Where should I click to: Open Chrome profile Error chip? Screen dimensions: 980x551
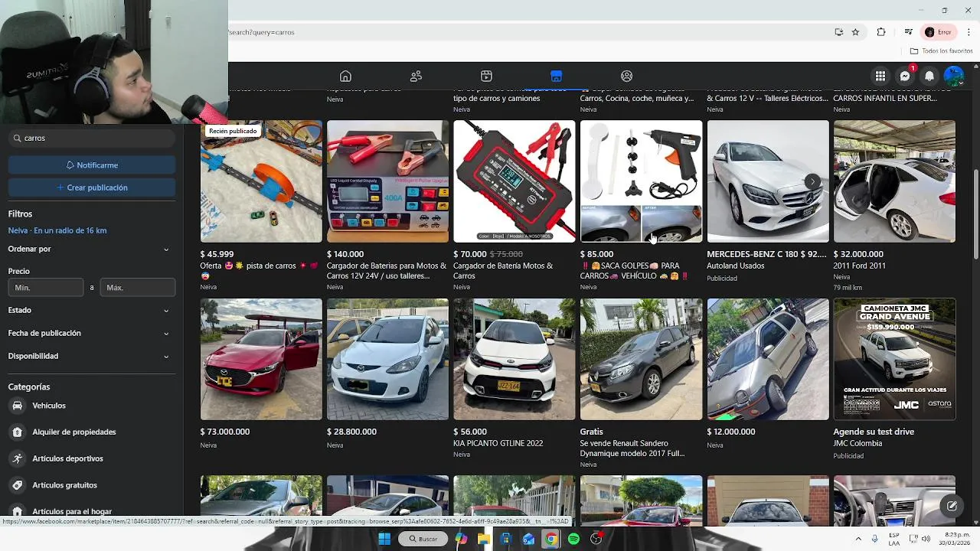tap(939, 32)
